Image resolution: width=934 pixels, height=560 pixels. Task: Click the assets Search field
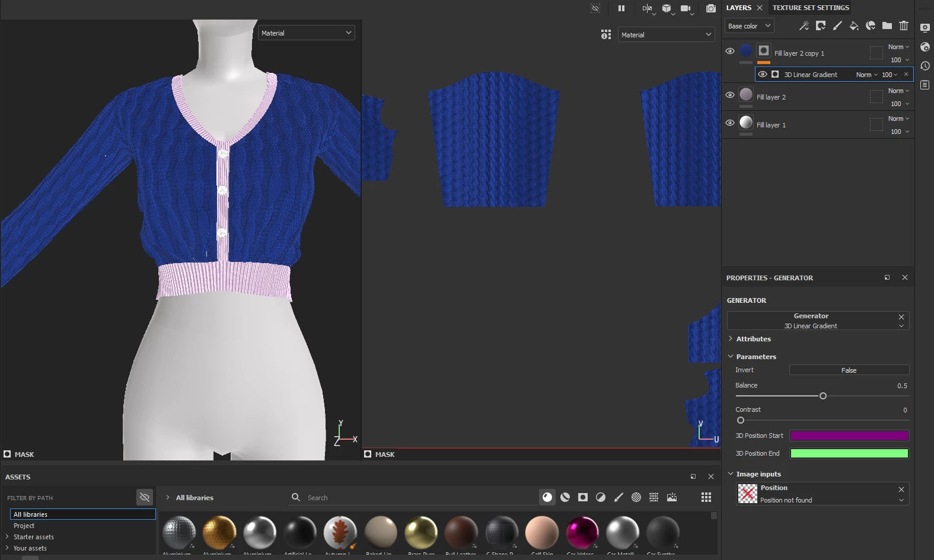415,498
